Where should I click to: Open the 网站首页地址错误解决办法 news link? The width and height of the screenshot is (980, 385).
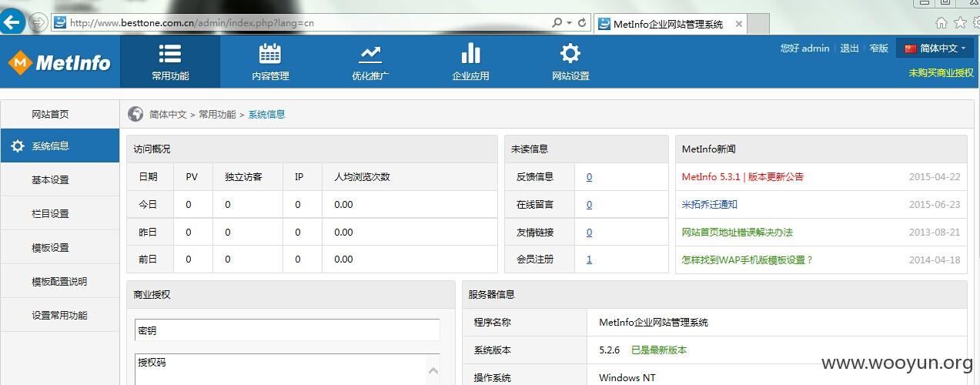[x=737, y=232]
